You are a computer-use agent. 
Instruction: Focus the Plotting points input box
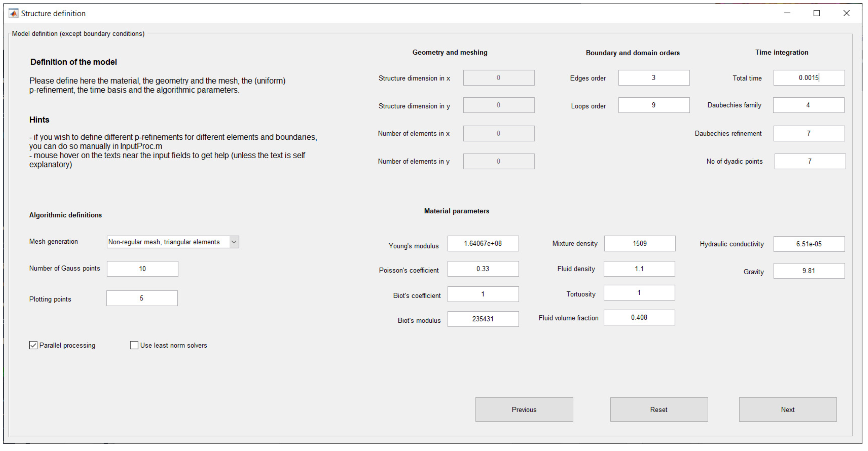[x=142, y=298]
